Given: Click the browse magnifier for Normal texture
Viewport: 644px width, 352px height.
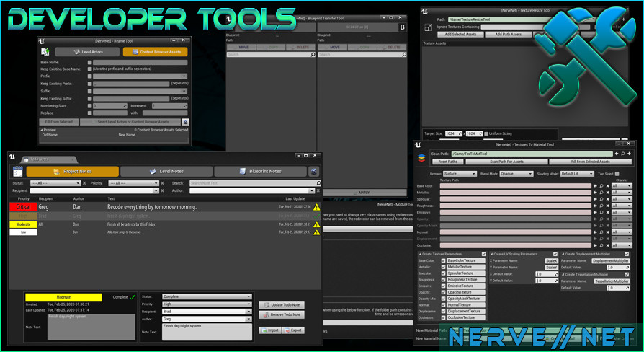Looking at the screenshot, I should coord(601,232).
